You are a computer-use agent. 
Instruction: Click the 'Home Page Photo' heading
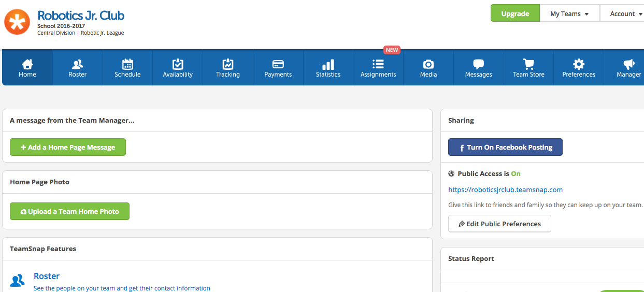click(x=39, y=182)
